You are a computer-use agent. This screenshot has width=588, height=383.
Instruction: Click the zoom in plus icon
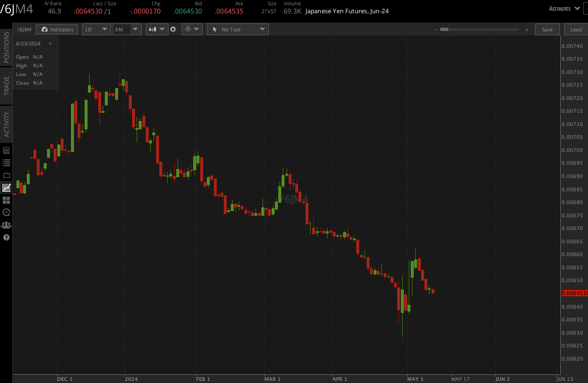(x=526, y=30)
